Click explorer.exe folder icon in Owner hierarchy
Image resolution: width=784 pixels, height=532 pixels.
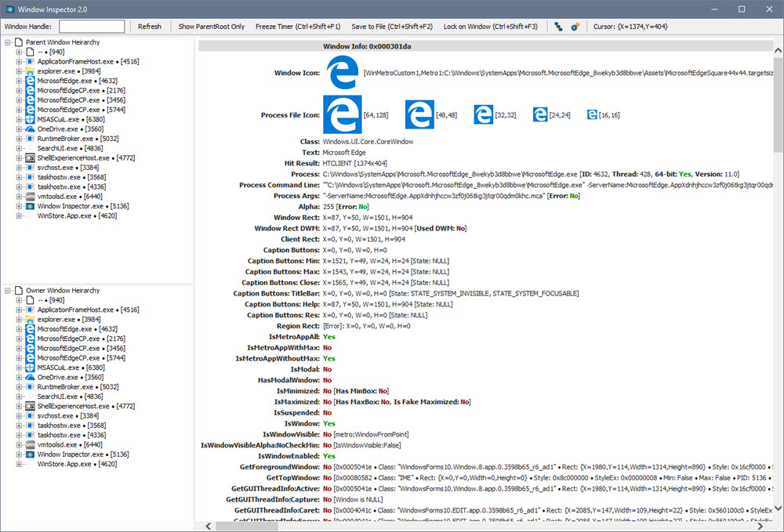[30, 320]
